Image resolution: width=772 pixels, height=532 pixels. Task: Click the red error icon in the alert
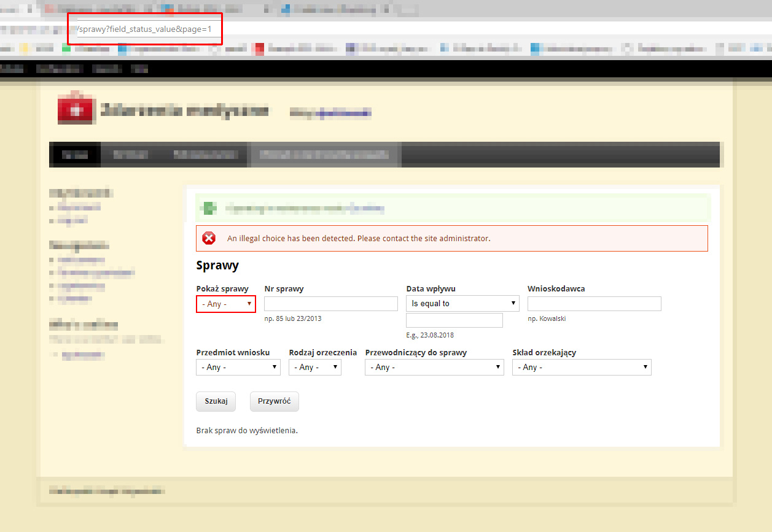click(x=208, y=238)
